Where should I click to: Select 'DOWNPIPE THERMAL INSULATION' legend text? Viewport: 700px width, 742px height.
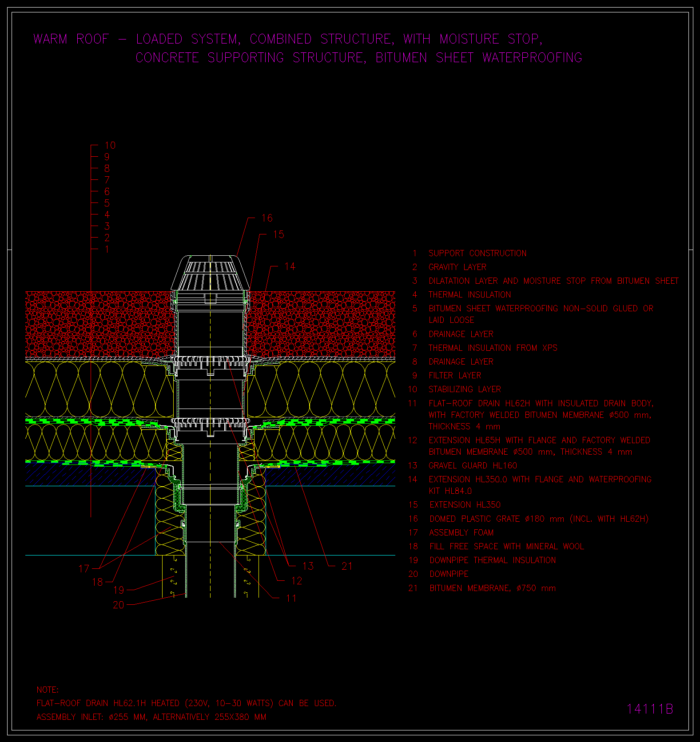click(x=493, y=560)
